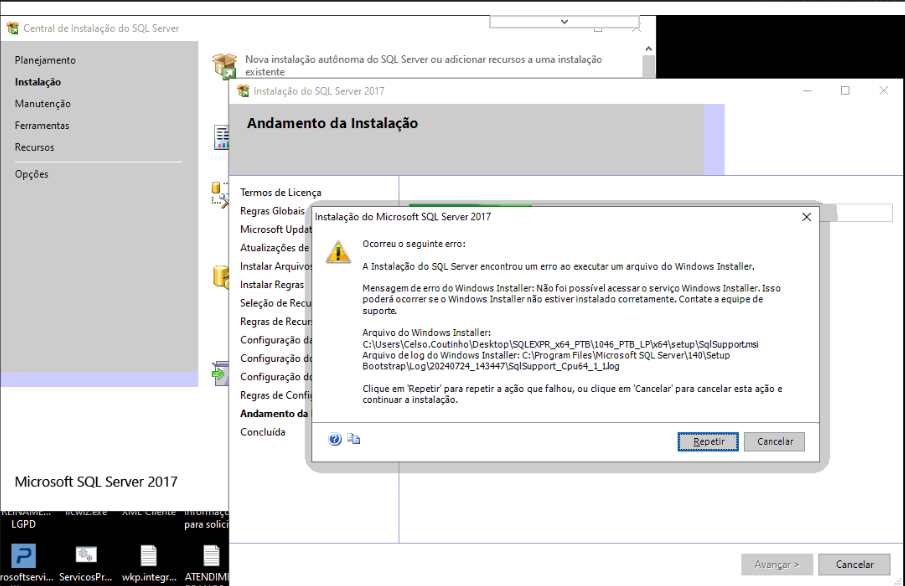Click 'Termos de Licença' wizard step
The width and height of the screenshot is (905, 586).
click(x=281, y=192)
